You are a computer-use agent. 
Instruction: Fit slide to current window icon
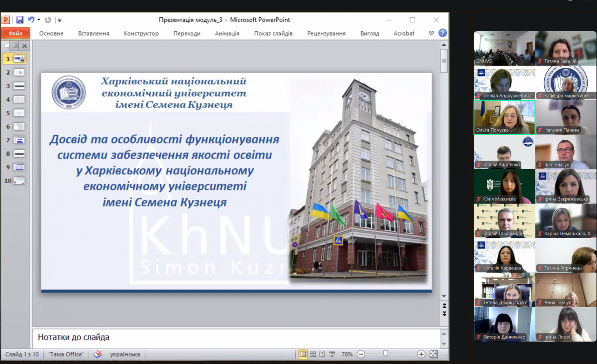coord(433,354)
